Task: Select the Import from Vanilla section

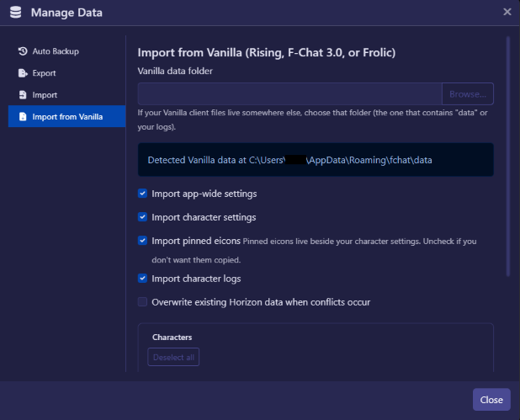Action: (66, 116)
